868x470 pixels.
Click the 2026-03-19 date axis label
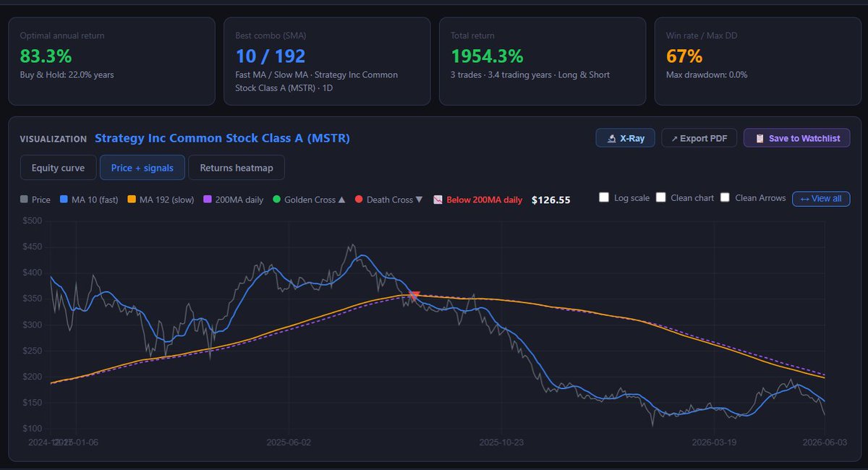(x=715, y=442)
